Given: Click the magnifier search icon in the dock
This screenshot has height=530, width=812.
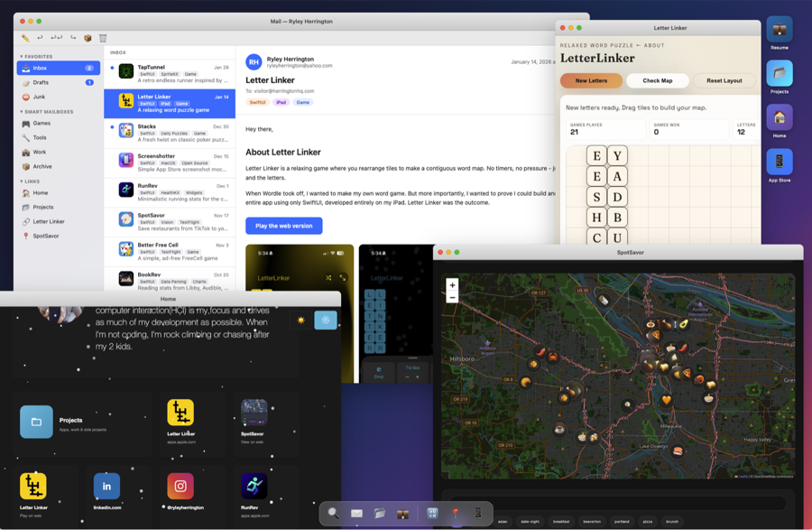Looking at the screenshot, I should click(x=333, y=513).
